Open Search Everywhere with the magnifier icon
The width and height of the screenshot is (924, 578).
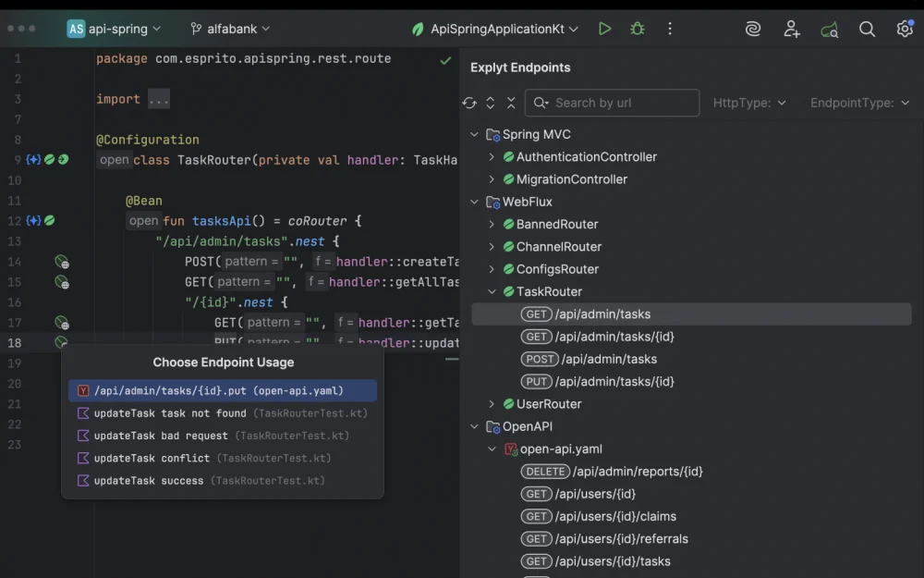[867, 29]
